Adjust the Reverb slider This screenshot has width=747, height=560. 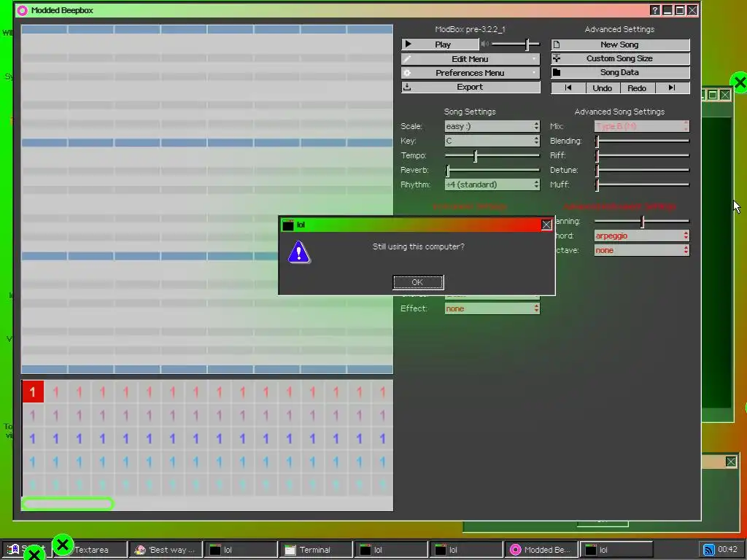point(492,170)
